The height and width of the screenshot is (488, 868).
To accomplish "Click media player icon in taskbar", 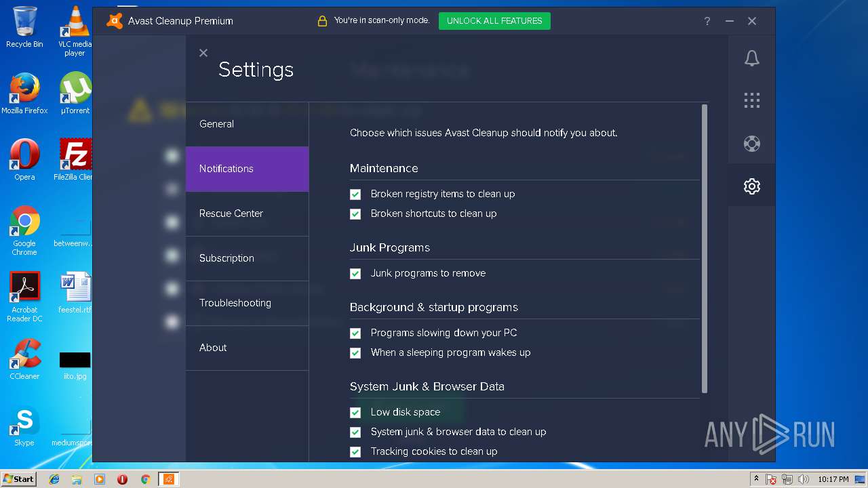I will click(100, 479).
